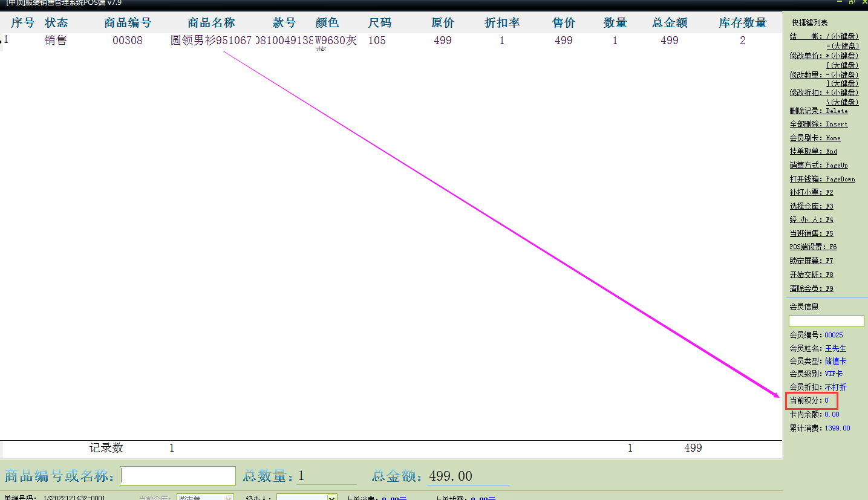The image size is (868, 500).
Task: Click member name 王先生
Action: tap(835, 348)
